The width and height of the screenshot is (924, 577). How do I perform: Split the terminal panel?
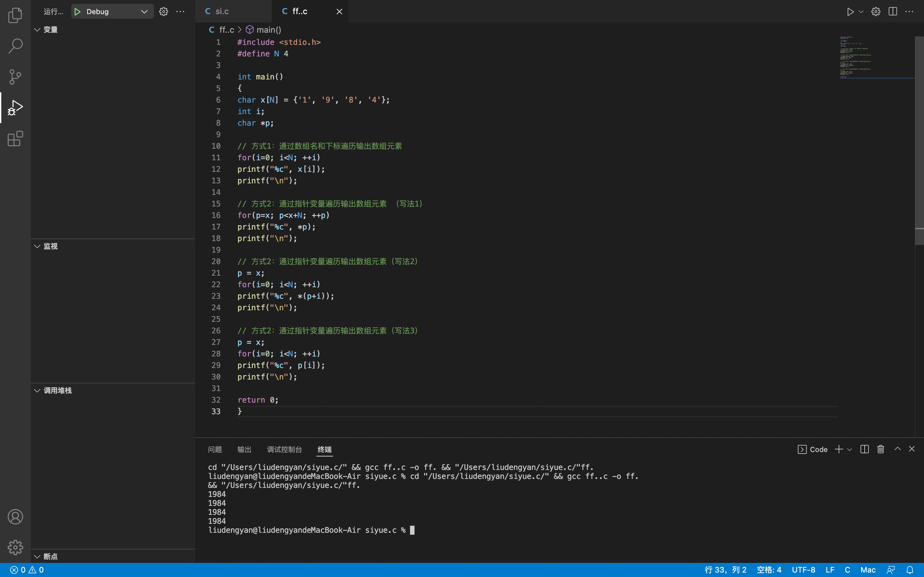pyautogui.click(x=864, y=449)
